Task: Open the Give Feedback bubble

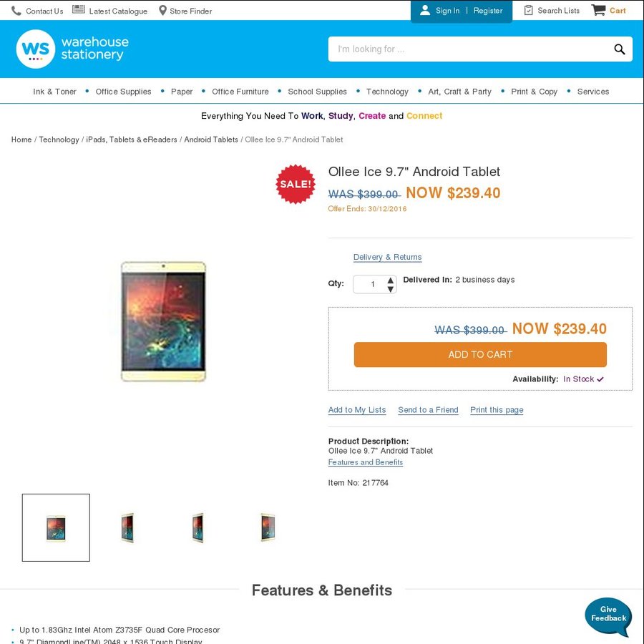Action: click(607, 615)
